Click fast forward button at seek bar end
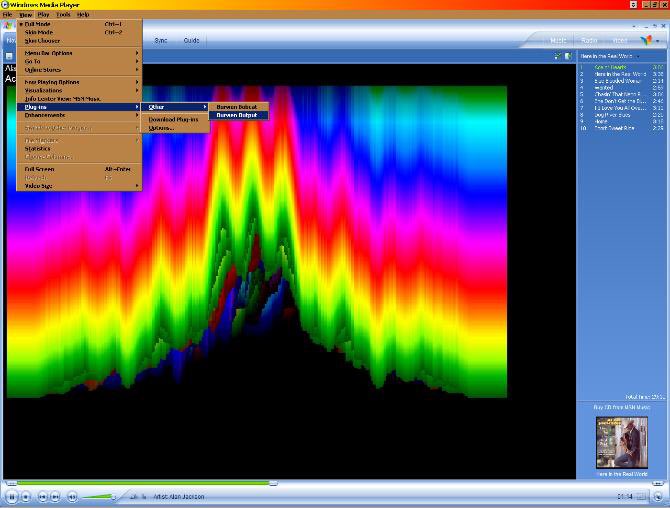The height and width of the screenshot is (508, 670). (658, 483)
